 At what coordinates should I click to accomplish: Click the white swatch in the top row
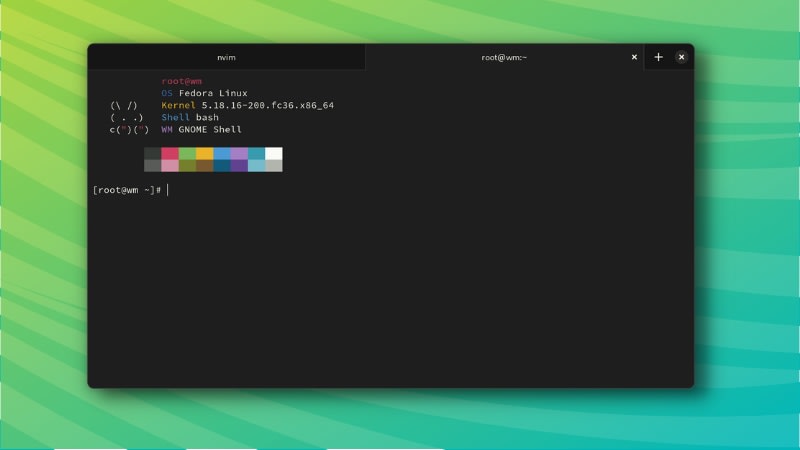(273, 154)
